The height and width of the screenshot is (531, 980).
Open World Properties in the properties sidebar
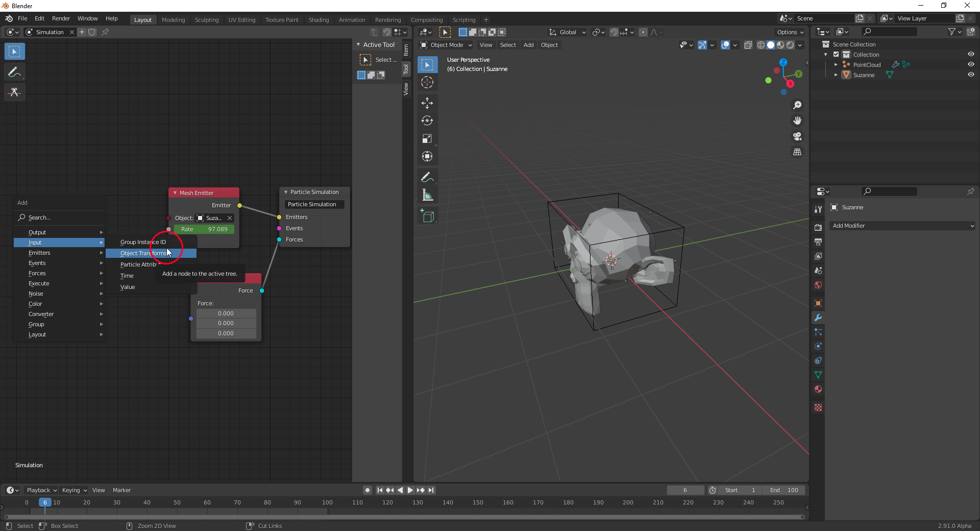[x=818, y=285]
